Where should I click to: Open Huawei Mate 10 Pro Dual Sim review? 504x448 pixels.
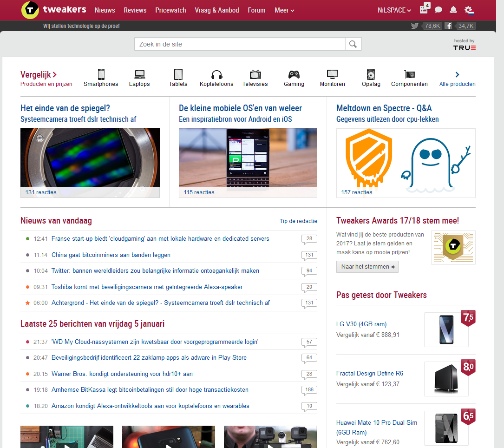[x=377, y=428]
